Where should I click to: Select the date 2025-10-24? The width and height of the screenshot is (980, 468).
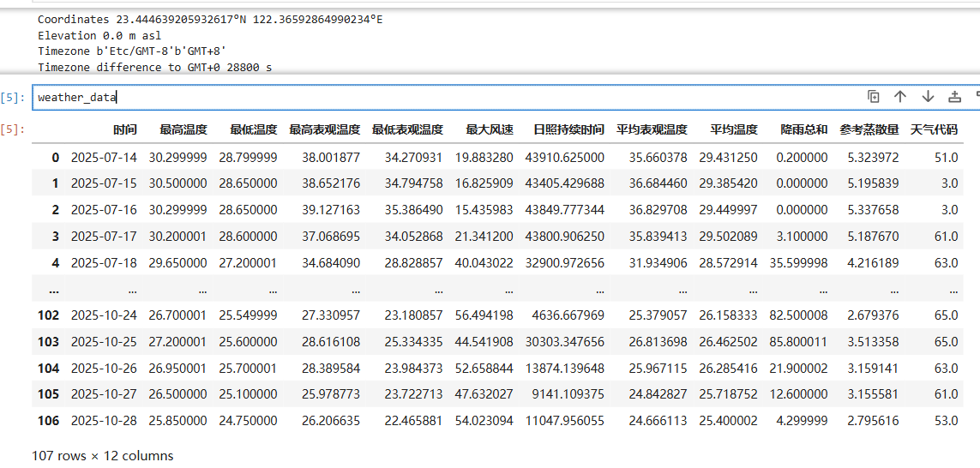(104, 315)
